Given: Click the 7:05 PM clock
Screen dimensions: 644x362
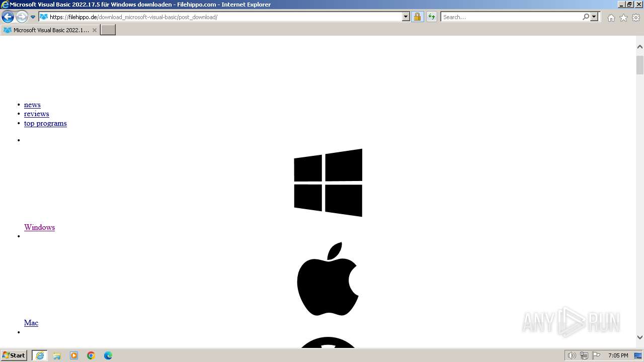Looking at the screenshot, I should [618, 355].
